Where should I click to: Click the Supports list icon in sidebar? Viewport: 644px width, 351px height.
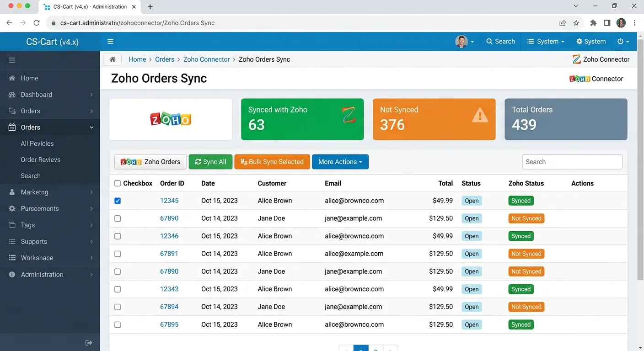pyautogui.click(x=12, y=241)
